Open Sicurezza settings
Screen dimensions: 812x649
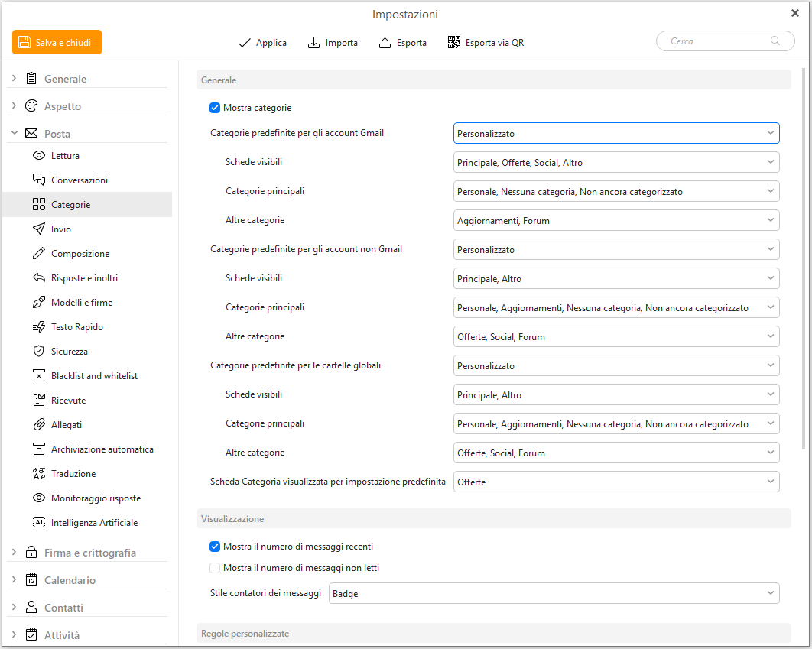(x=87, y=352)
